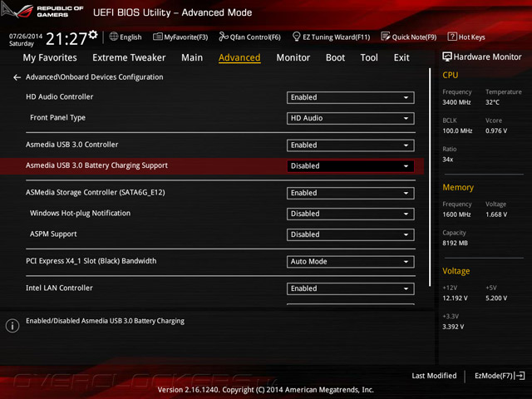Viewport: 532px width, 399px height.
Task: Click the ASMedia Storage Controller (SATA6G_E12) label
Action: (x=96, y=192)
